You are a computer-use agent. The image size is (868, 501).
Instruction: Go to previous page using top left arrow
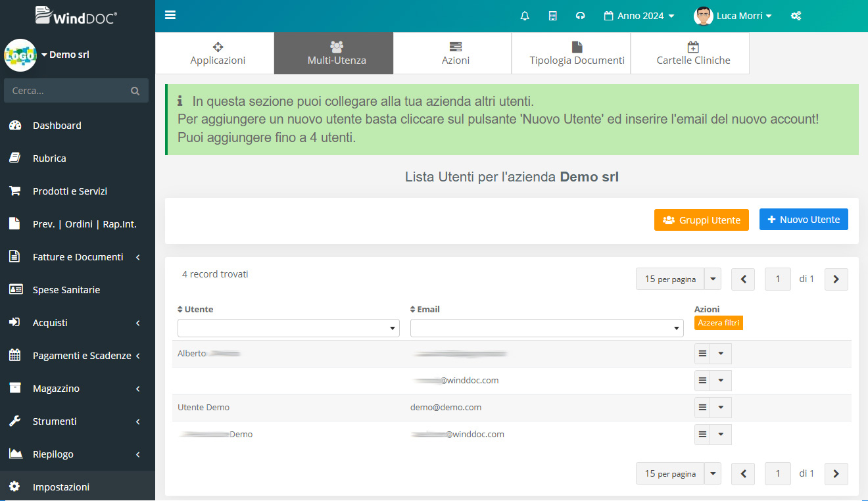coord(743,279)
